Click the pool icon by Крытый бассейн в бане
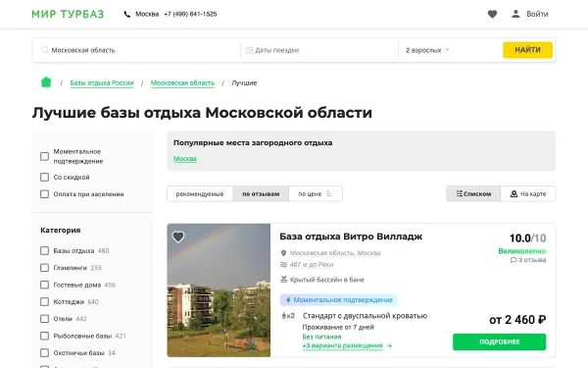 [x=283, y=280]
